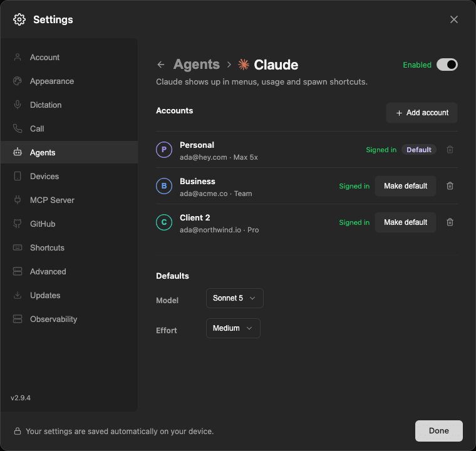Click the lock icon in the footer

(x=18, y=431)
